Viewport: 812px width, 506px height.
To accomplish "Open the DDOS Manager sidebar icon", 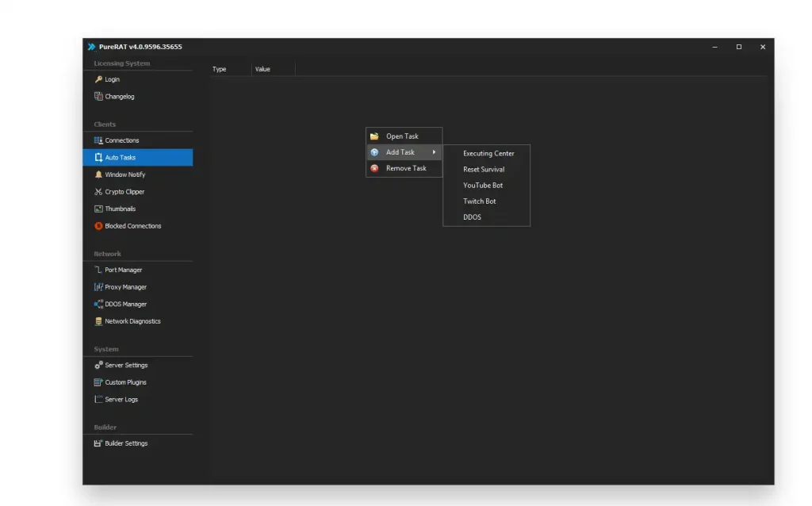I will pyautogui.click(x=99, y=304).
